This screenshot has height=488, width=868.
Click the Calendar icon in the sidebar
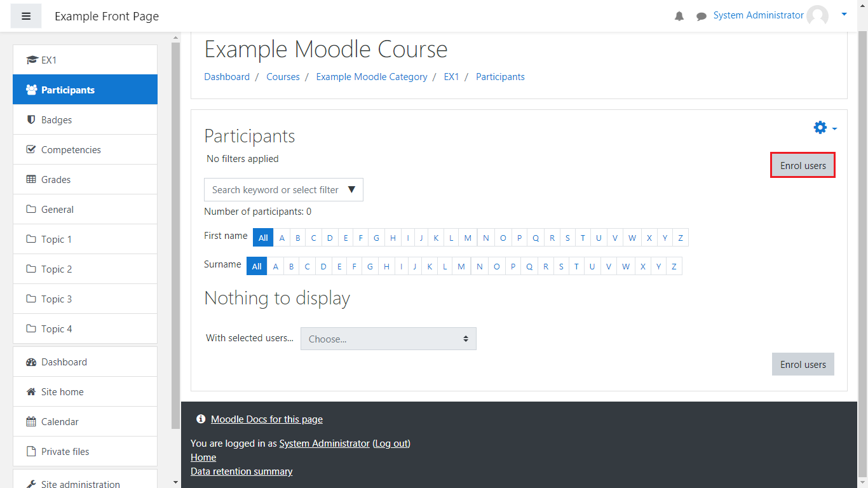(x=31, y=421)
